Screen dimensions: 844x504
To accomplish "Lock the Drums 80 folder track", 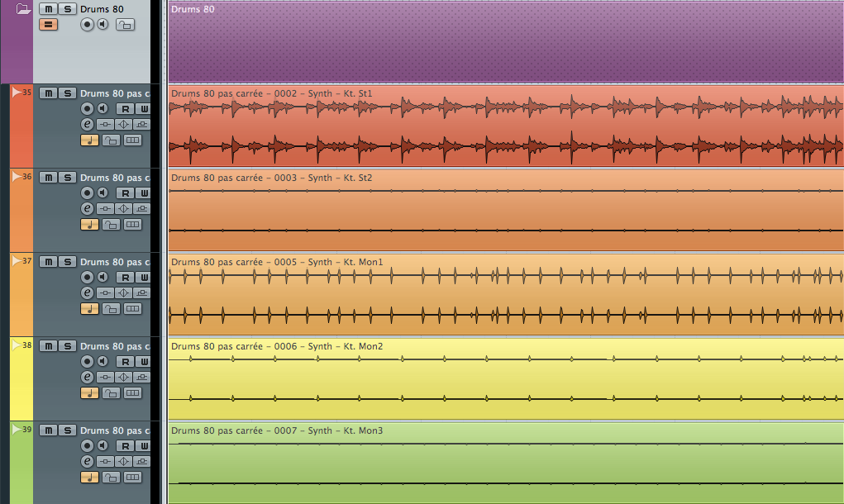I will (125, 24).
